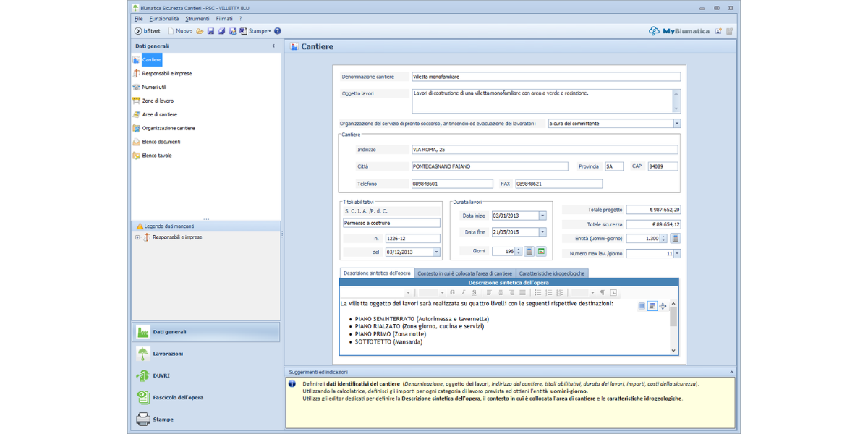Open the Entità uomini-giorno calculator icon
Image resolution: width=868 pixels, height=434 pixels.
[x=676, y=238]
